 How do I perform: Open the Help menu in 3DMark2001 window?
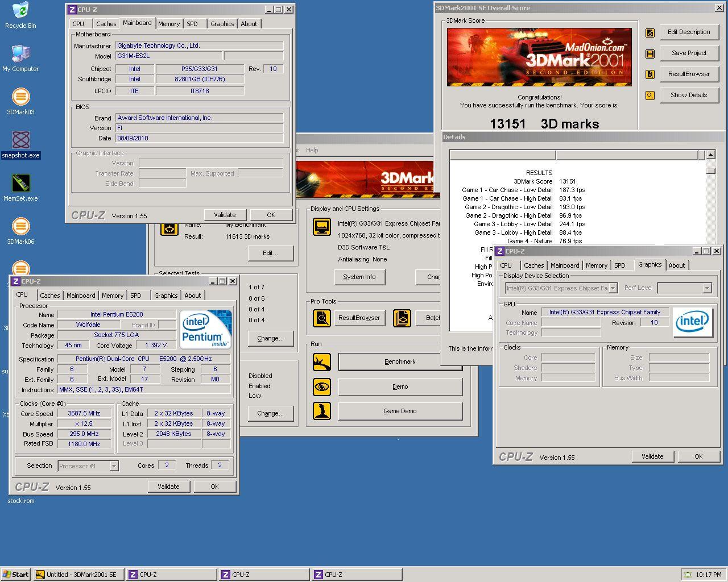(x=312, y=150)
